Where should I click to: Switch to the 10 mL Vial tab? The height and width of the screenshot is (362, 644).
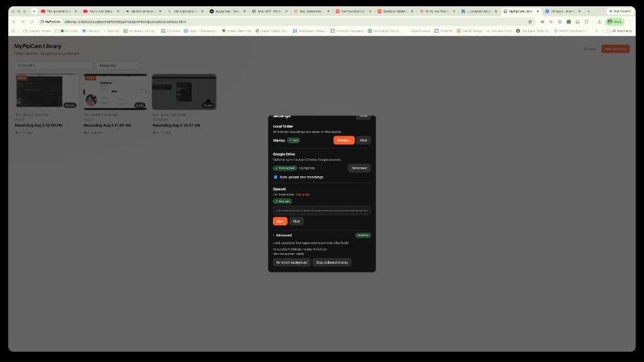point(436,11)
